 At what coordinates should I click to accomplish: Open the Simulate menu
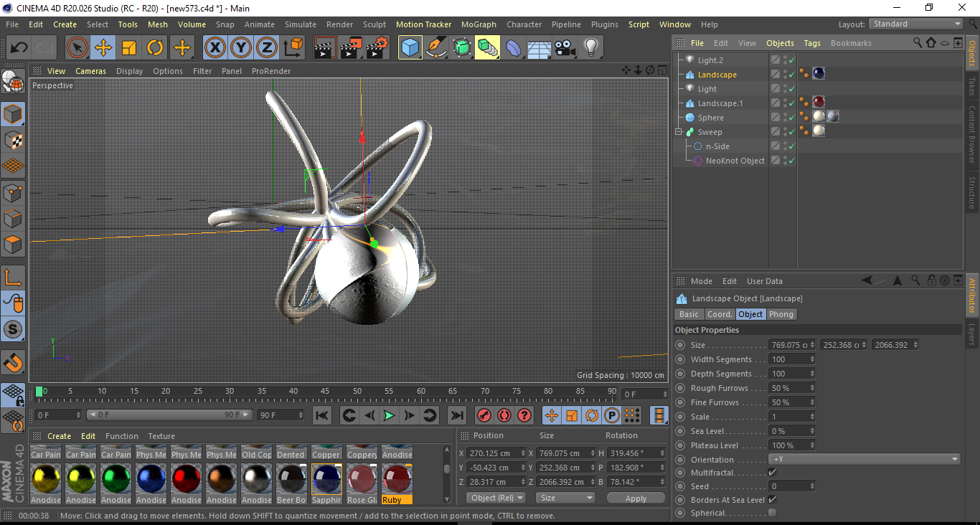(300, 24)
